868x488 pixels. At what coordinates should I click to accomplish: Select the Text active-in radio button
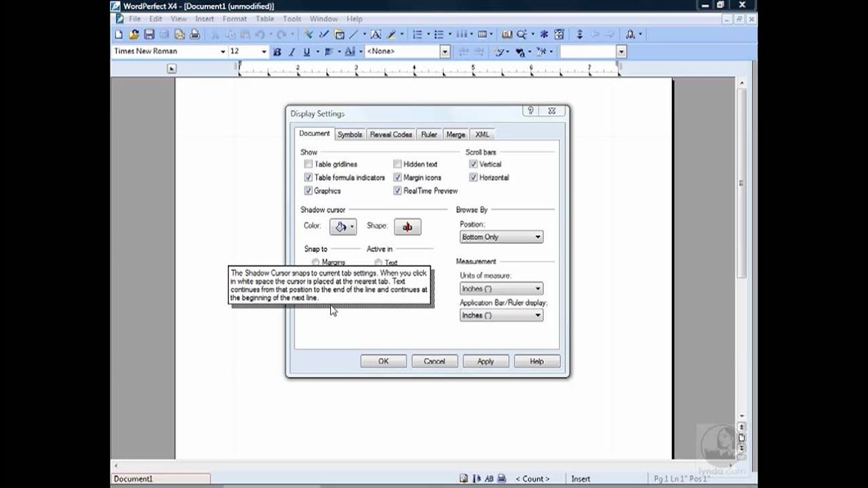378,262
